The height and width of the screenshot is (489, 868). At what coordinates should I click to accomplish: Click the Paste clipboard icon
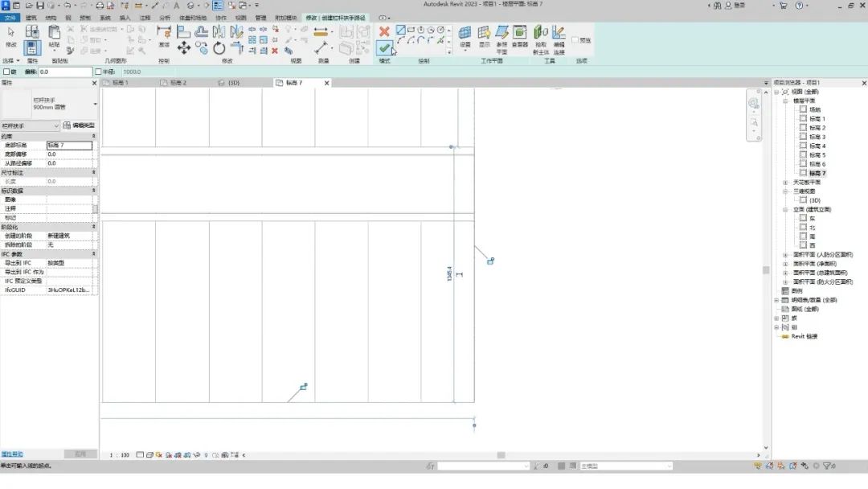tap(54, 33)
